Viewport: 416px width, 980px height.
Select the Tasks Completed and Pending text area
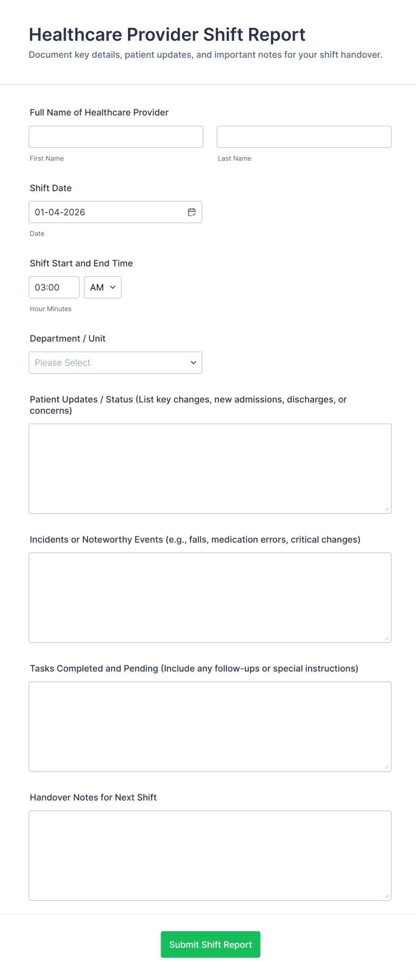point(210,726)
